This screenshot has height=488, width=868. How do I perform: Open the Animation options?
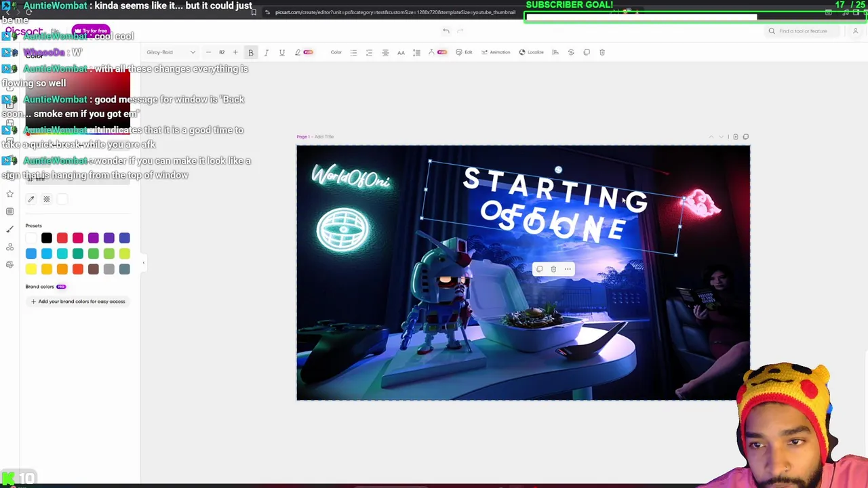click(496, 52)
